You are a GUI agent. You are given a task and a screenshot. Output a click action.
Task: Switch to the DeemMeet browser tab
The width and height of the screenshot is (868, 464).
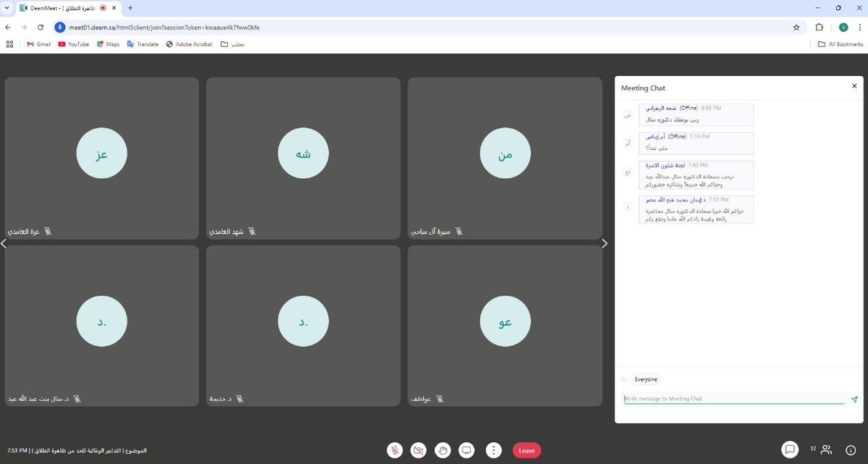[68, 7]
